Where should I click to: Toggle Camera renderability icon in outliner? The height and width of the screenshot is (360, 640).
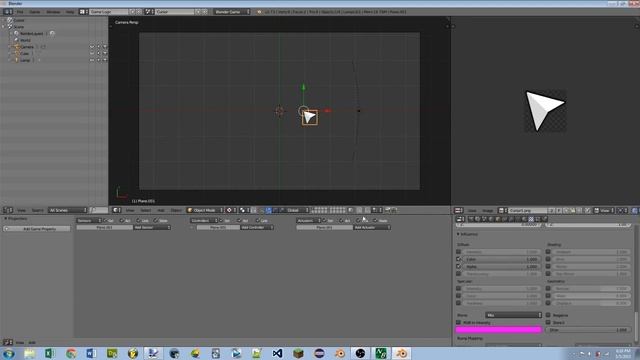(x=105, y=47)
